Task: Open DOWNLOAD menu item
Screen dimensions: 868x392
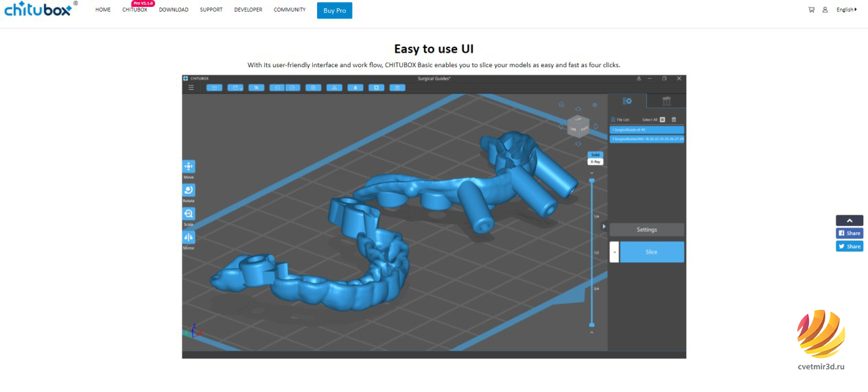Action: [x=174, y=10]
